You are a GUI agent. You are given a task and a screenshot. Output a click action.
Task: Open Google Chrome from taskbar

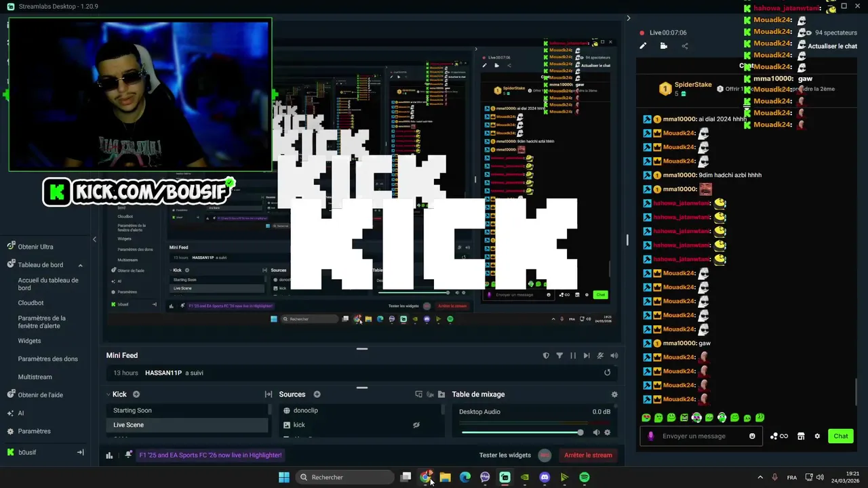pyautogui.click(x=425, y=477)
